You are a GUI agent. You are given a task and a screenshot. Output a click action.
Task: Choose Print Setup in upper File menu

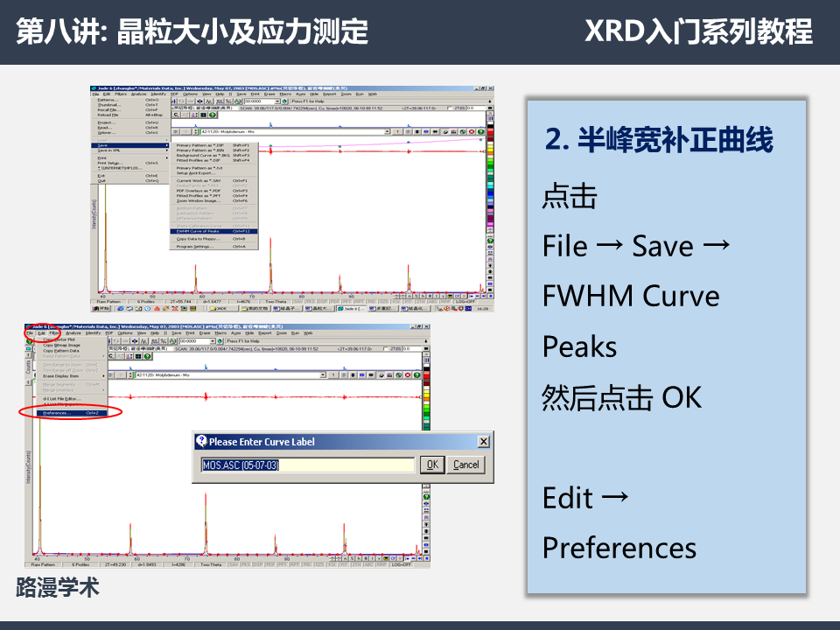(x=129, y=163)
